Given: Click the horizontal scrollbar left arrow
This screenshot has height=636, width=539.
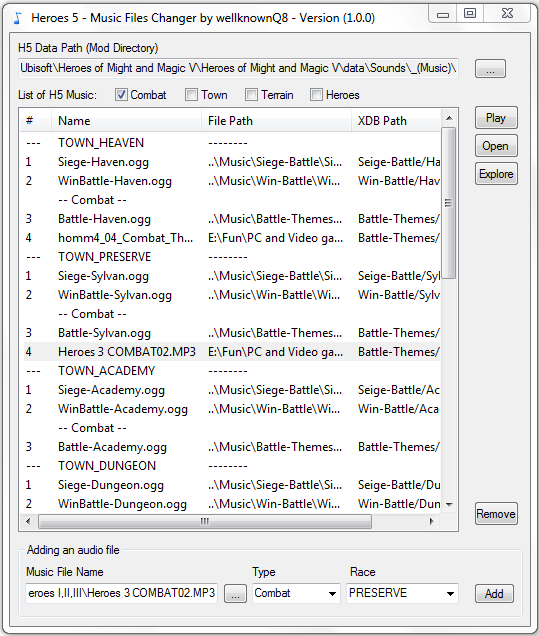Looking at the screenshot, I should (x=28, y=521).
